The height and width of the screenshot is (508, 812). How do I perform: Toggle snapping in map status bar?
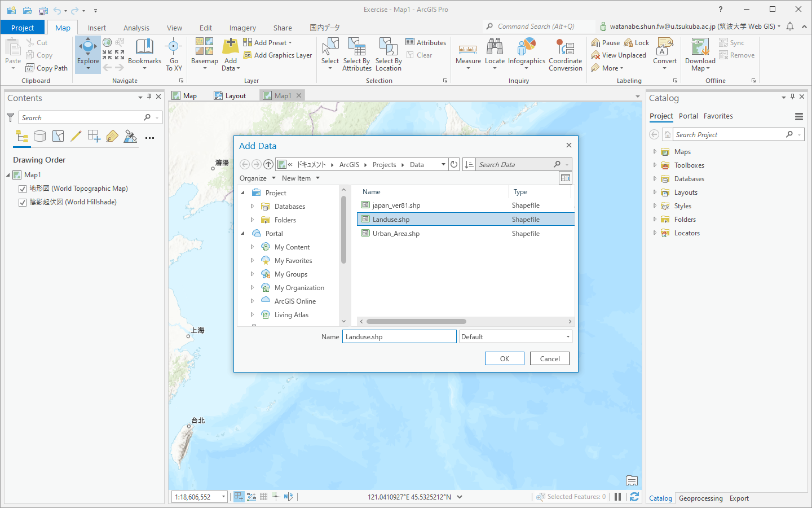pyautogui.click(x=239, y=497)
